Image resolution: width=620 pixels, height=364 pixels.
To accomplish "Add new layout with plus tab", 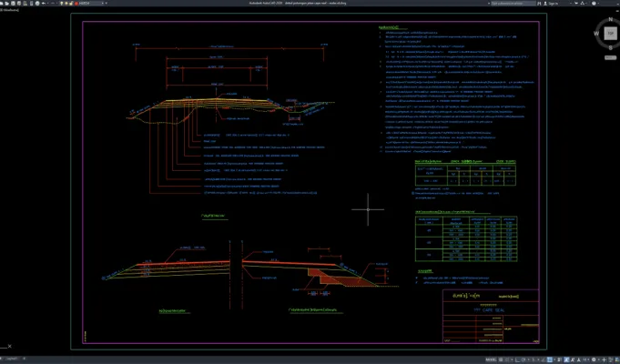I will point(24,359).
